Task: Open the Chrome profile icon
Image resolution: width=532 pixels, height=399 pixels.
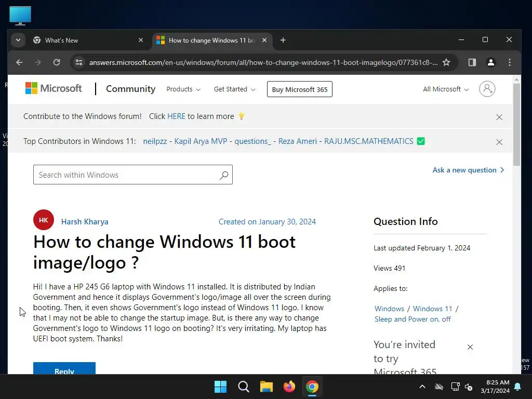Action: click(490, 62)
